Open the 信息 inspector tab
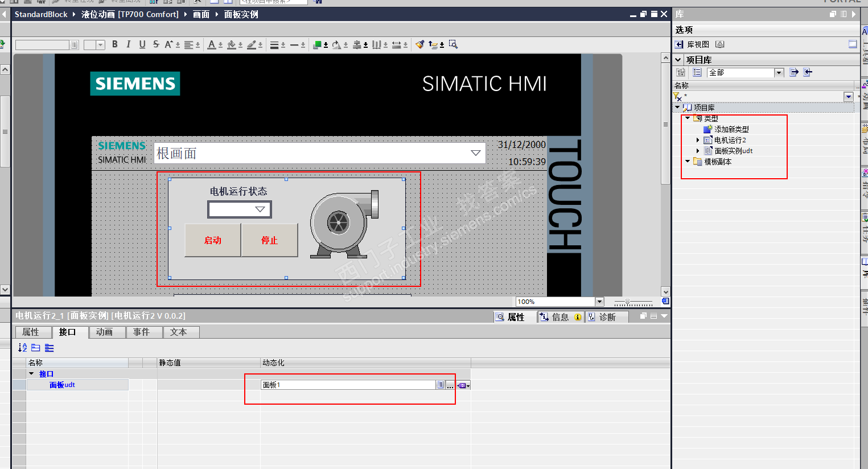Screen dimensions: 868x469 [560, 317]
